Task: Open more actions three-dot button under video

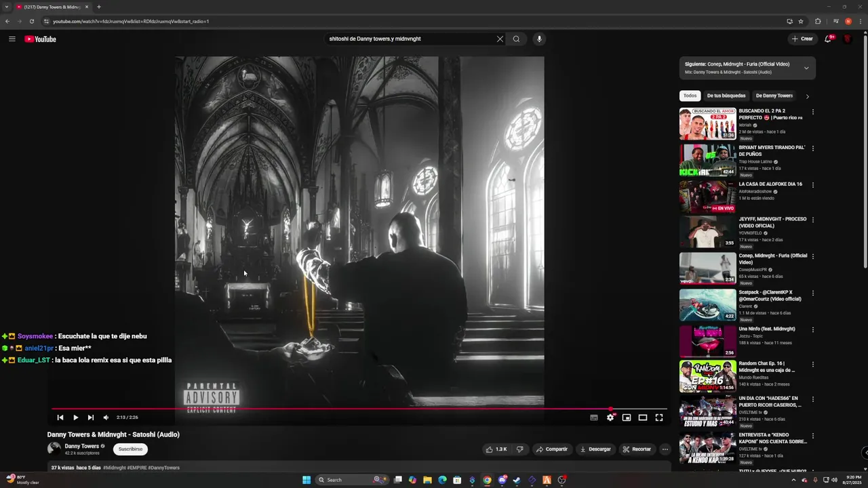Action: pyautogui.click(x=665, y=449)
